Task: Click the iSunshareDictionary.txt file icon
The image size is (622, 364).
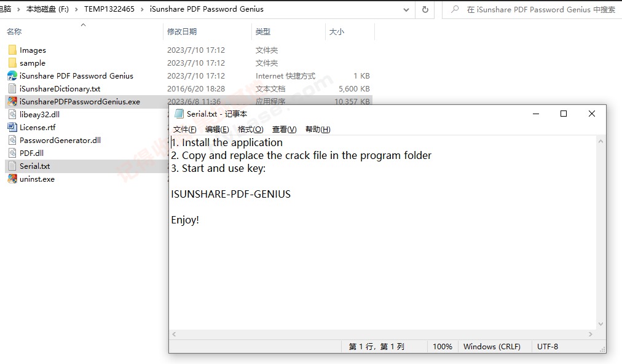Action: (x=12, y=89)
